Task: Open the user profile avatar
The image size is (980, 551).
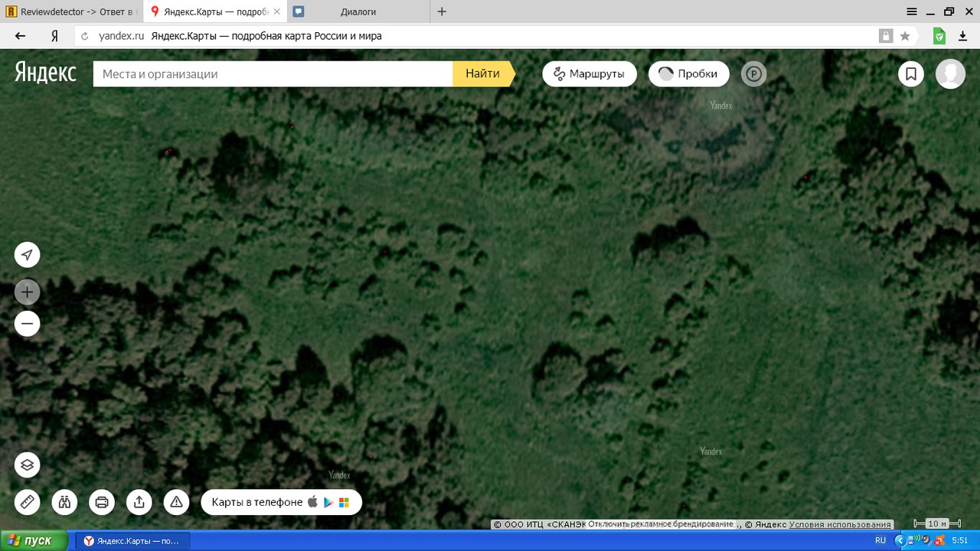Action: [x=950, y=74]
